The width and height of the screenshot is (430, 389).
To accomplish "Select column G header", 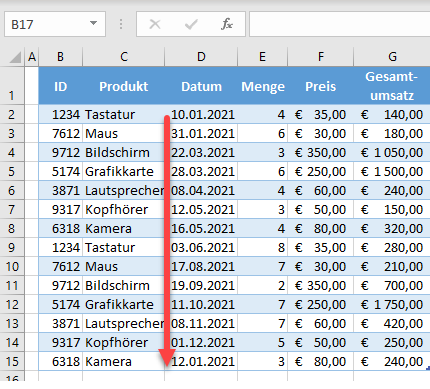I will [x=392, y=57].
